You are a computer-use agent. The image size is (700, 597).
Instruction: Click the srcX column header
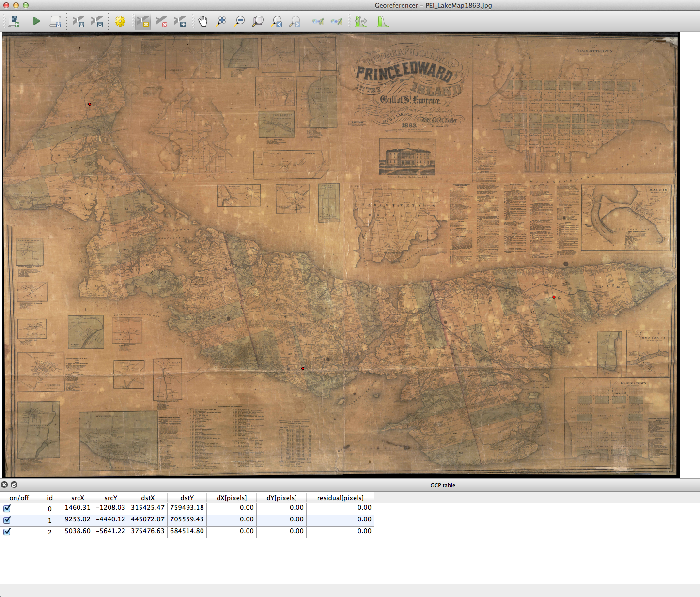pyautogui.click(x=78, y=498)
